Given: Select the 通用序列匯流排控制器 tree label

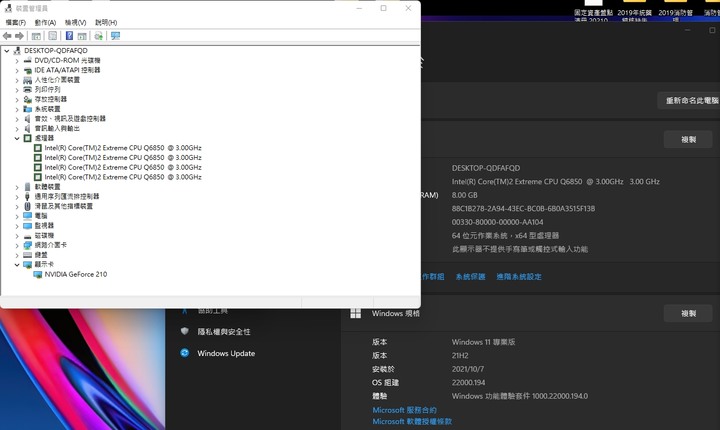Looking at the screenshot, I should 67,196.
